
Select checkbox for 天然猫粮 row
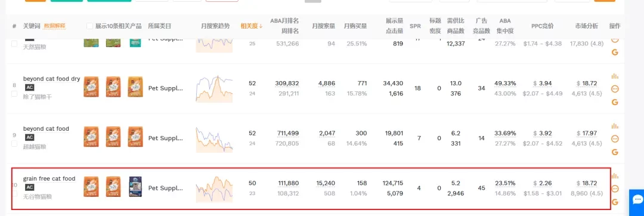14,44
